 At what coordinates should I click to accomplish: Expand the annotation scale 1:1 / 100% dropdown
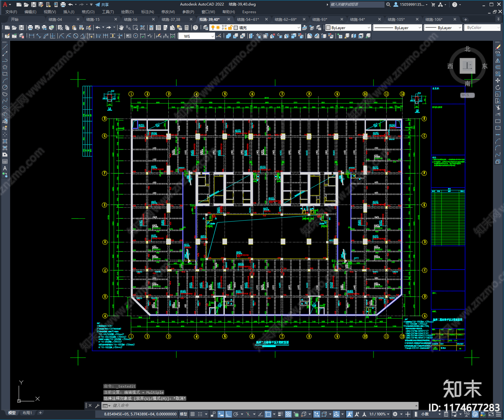(x=379, y=414)
